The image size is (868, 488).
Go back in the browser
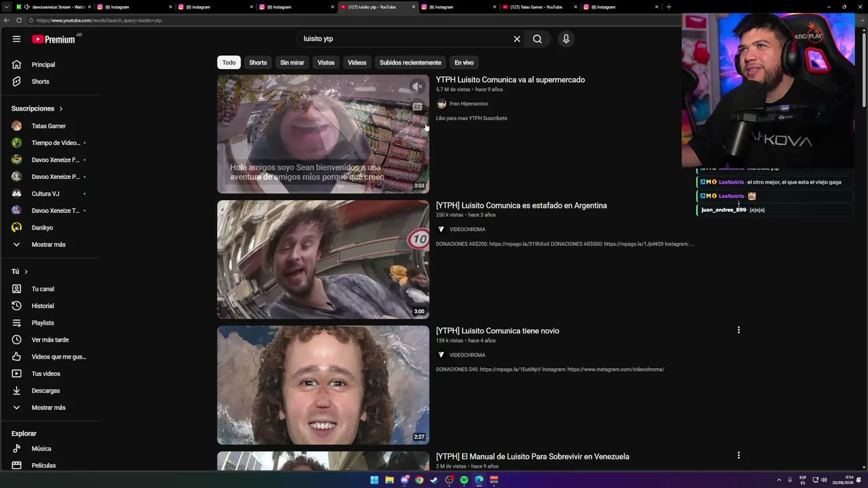(7, 20)
